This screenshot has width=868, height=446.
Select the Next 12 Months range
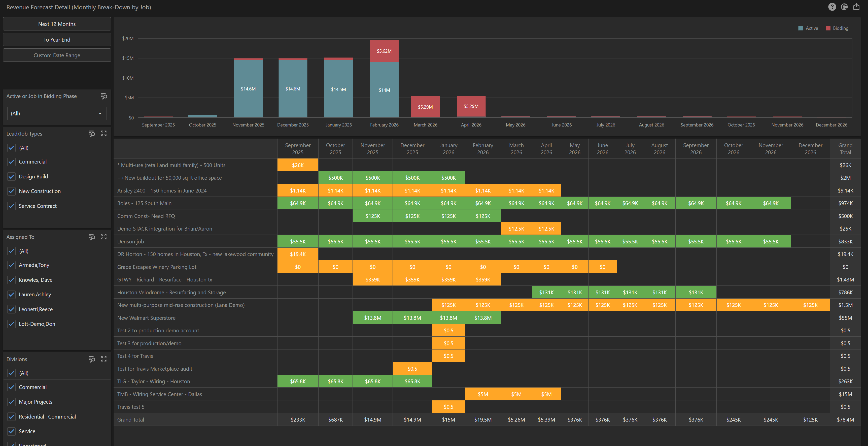57,24
